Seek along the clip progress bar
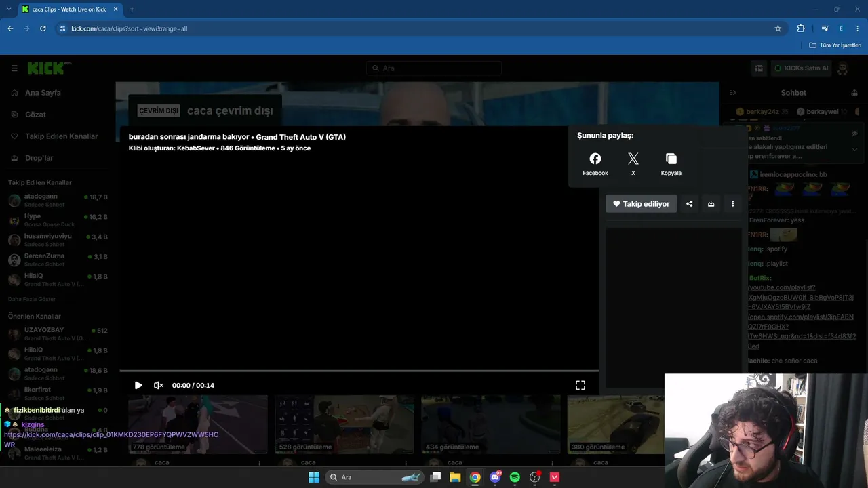The image size is (868, 488). point(359,371)
